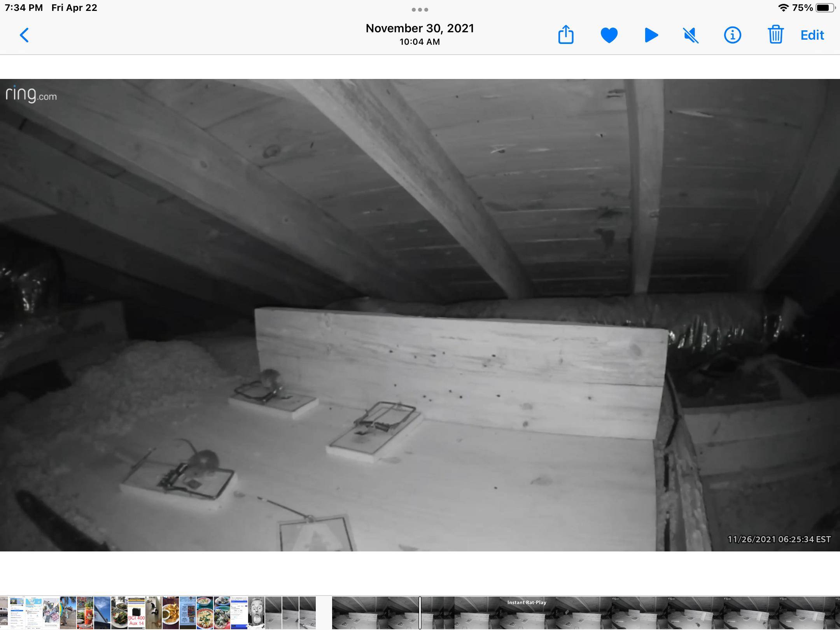840x630 pixels.
Task: Unfavorite video with heart icon
Action: pos(609,35)
